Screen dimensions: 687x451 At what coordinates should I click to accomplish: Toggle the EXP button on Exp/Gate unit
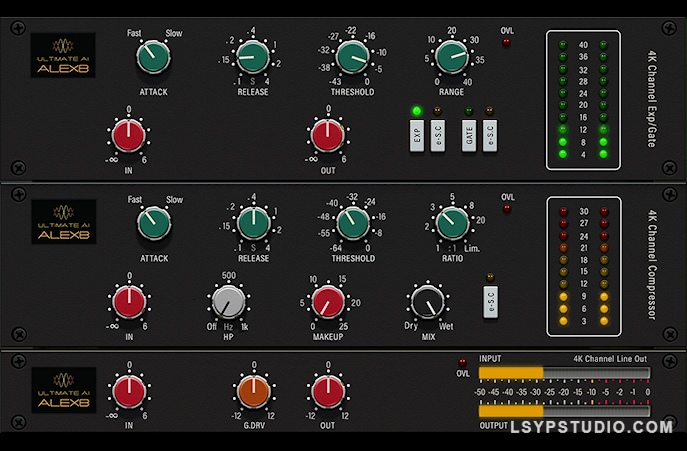coord(417,136)
